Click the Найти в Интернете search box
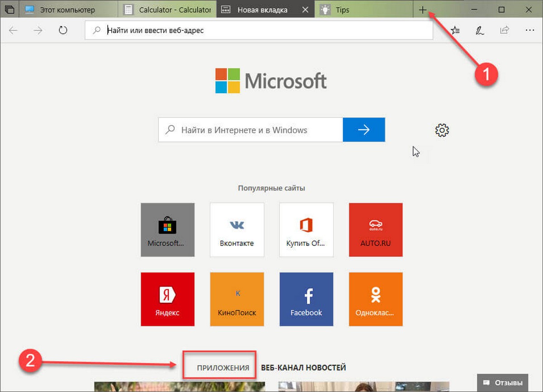Screen dimensions: 543x392 pos(251,130)
